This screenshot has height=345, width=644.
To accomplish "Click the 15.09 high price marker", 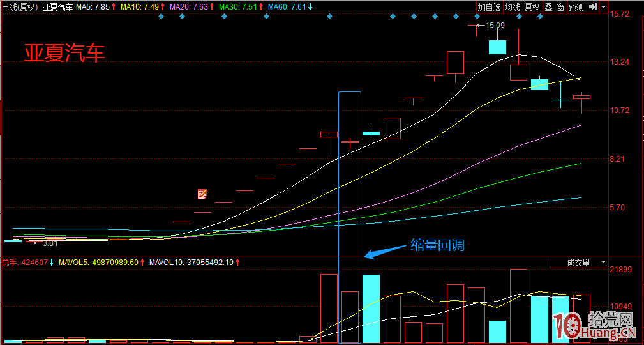I will point(495,26).
